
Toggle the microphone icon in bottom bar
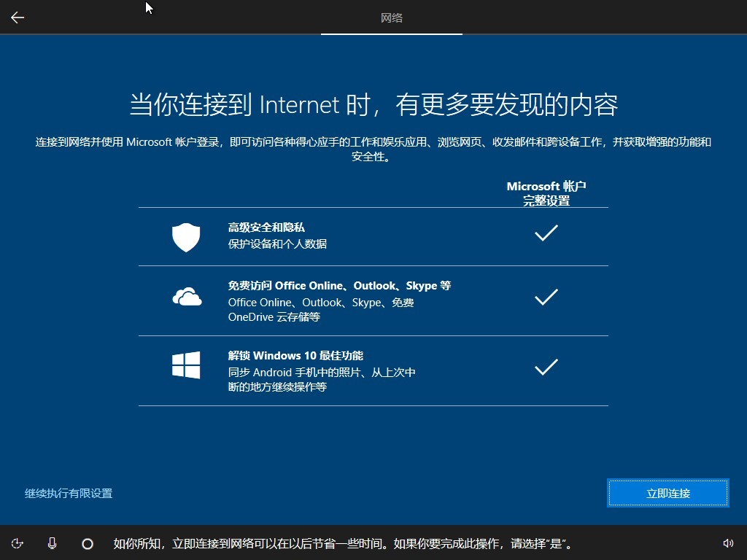[53, 543]
